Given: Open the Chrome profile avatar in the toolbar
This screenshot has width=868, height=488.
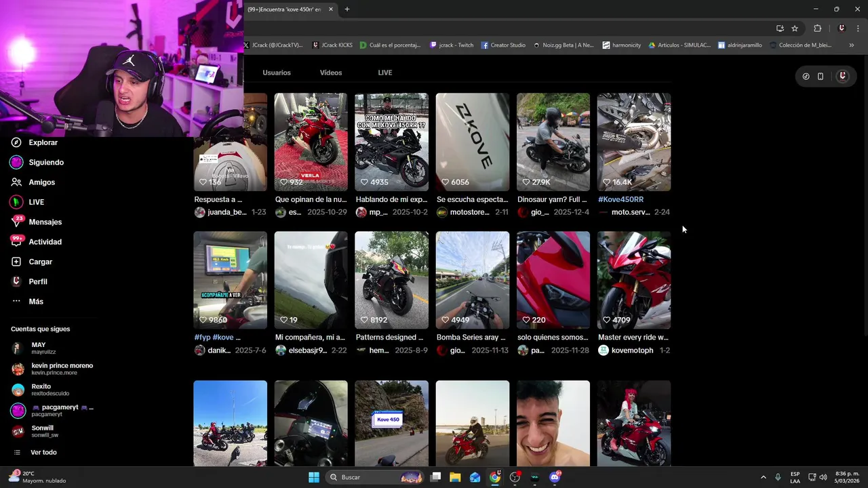Looking at the screenshot, I should pos(842,28).
